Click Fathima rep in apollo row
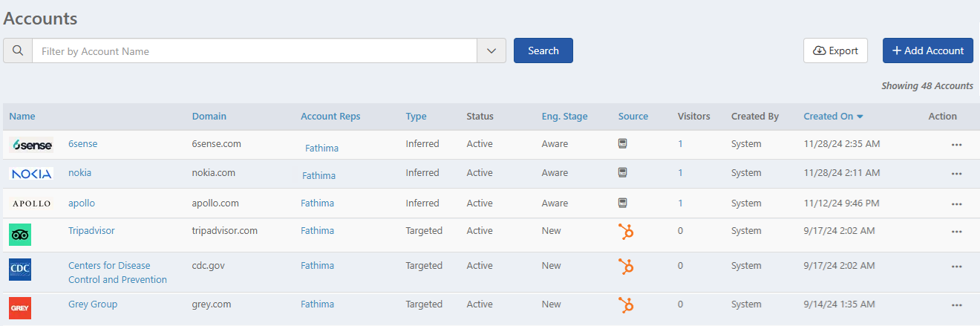Viewport: 980px width, 326px height. [x=317, y=203]
